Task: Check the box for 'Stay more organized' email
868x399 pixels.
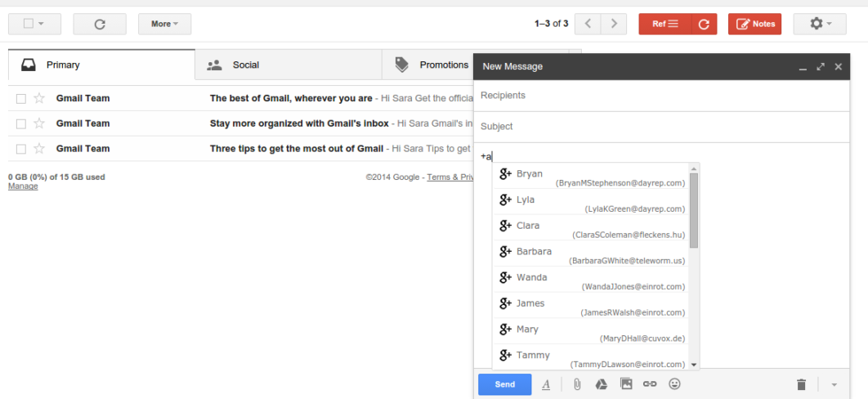Action: click(21, 123)
